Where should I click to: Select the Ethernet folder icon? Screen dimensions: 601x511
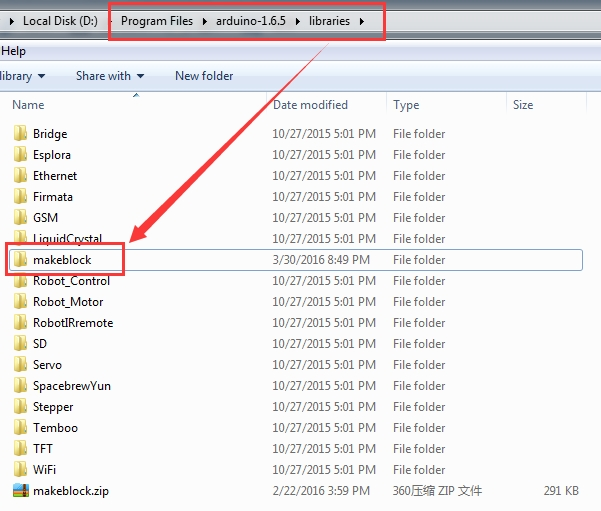20,176
